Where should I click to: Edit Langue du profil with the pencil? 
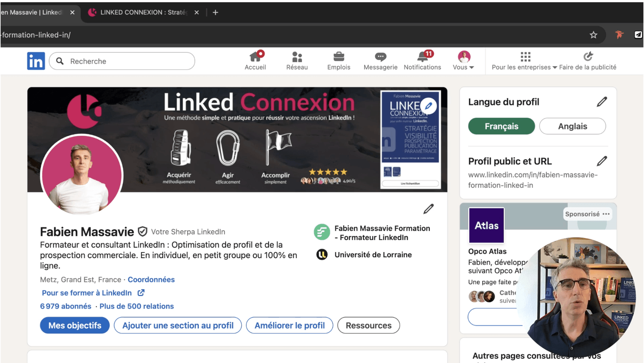[x=602, y=102]
